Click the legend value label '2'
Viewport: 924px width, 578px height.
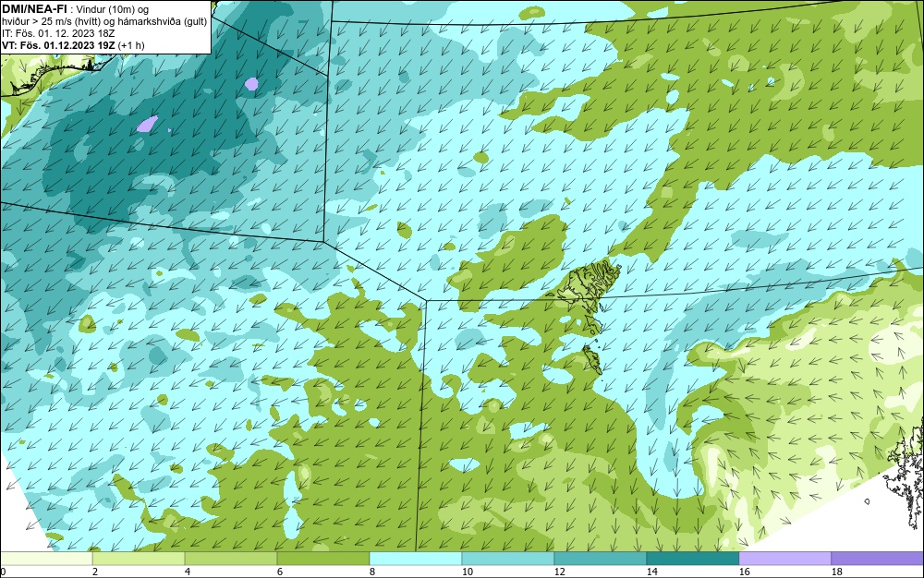click(x=95, y=572)
